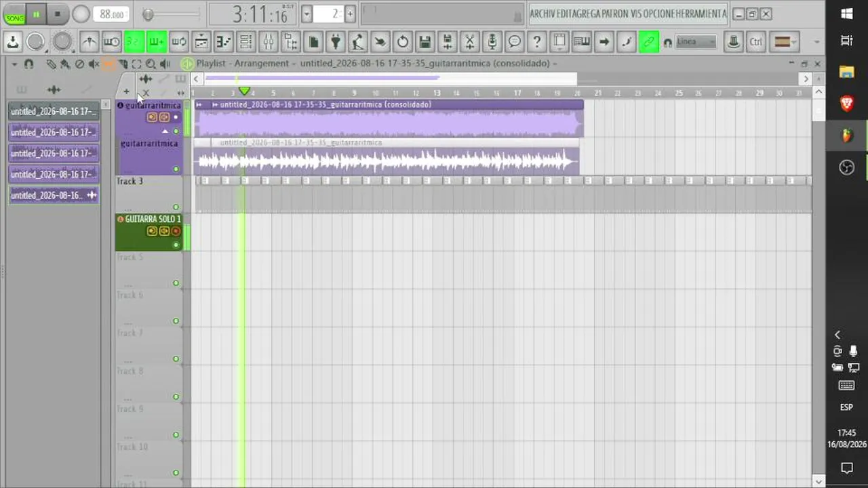Select the orange Slip tool in Playlist
Image resolution: width=868 pixels, height=488 pixels.
[x=108, y=64]
